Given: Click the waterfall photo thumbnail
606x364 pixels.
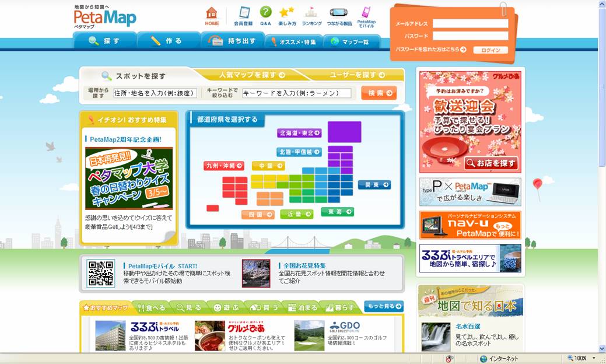Looking at the screenshot, I should [x=436, y=337].
